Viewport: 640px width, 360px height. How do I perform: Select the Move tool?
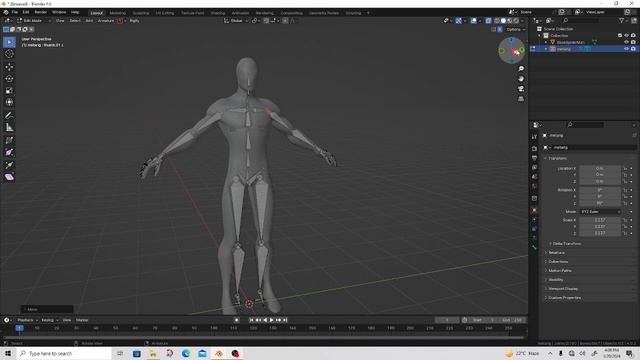coord(9,67)
